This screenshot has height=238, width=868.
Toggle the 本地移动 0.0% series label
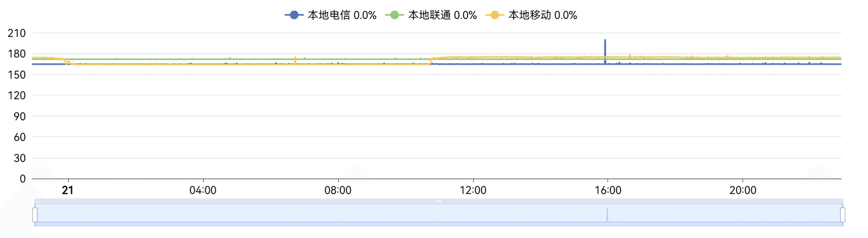click(542, 15)
